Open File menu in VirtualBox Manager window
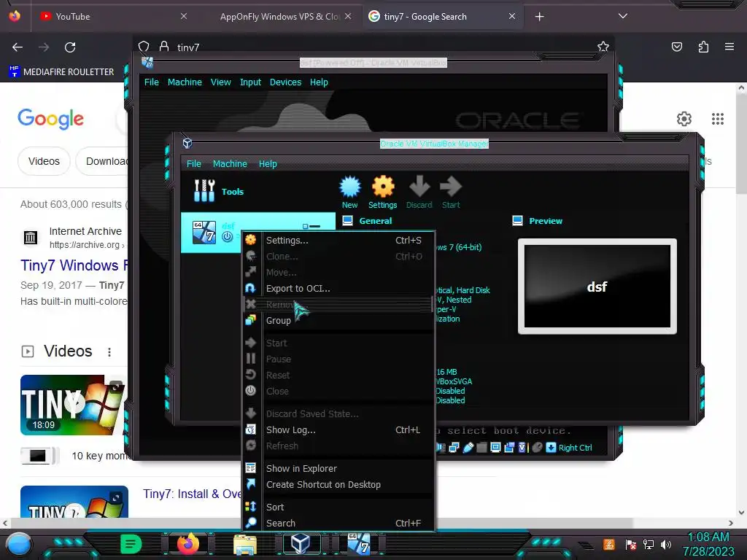 coord(194,164)
